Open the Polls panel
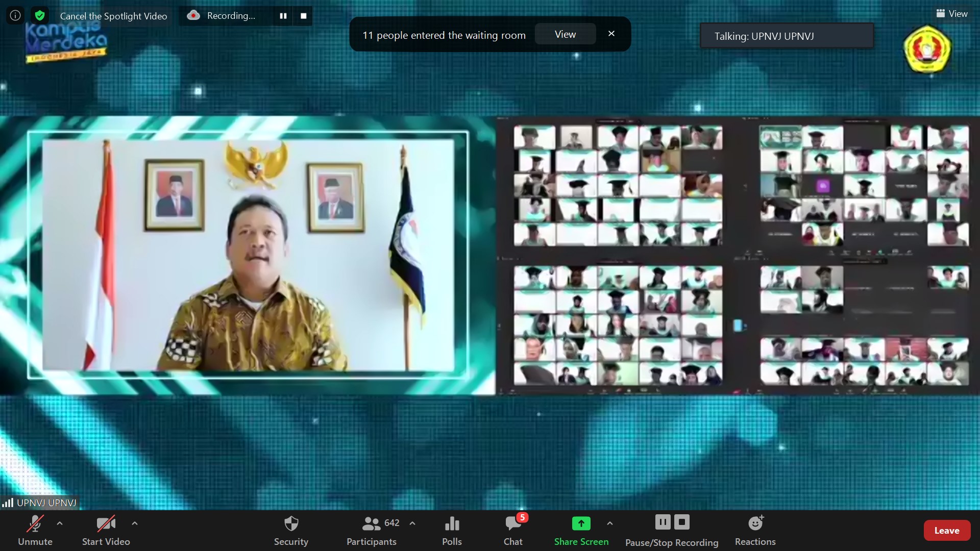Screen dimensions: 980x551 coord(452,530)
